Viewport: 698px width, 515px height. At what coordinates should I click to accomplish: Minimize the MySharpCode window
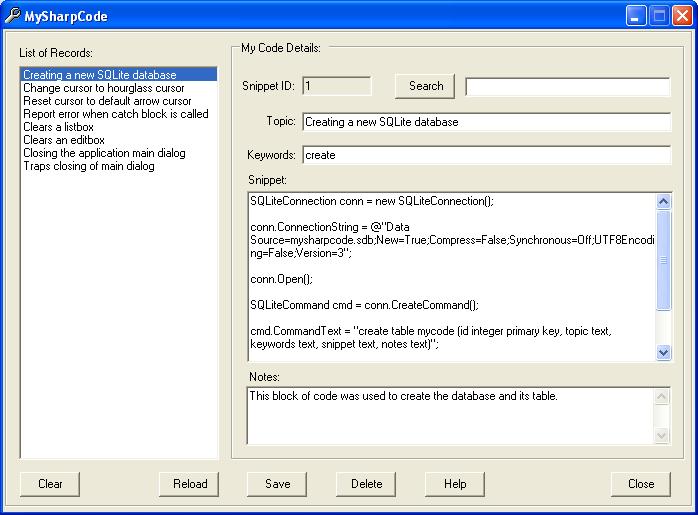click(636, 16)
